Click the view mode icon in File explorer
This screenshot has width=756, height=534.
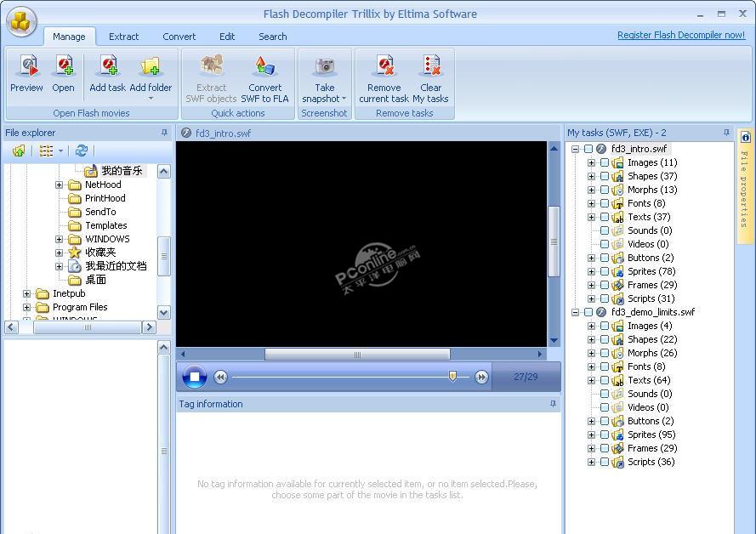pos(46,151)
